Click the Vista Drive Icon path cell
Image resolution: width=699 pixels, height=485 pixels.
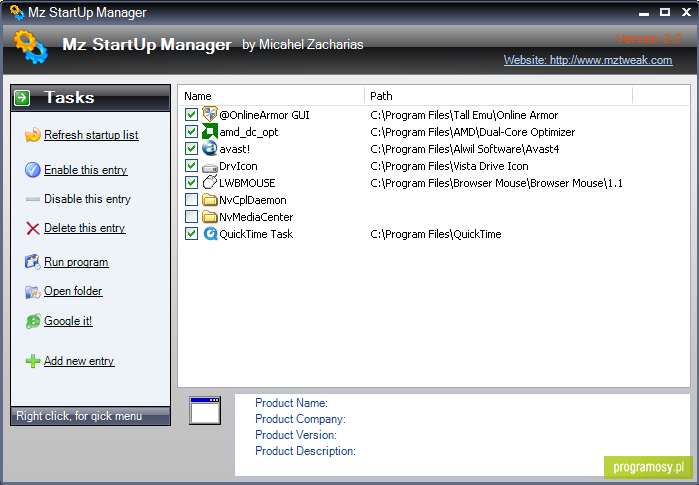pos(449,166)
